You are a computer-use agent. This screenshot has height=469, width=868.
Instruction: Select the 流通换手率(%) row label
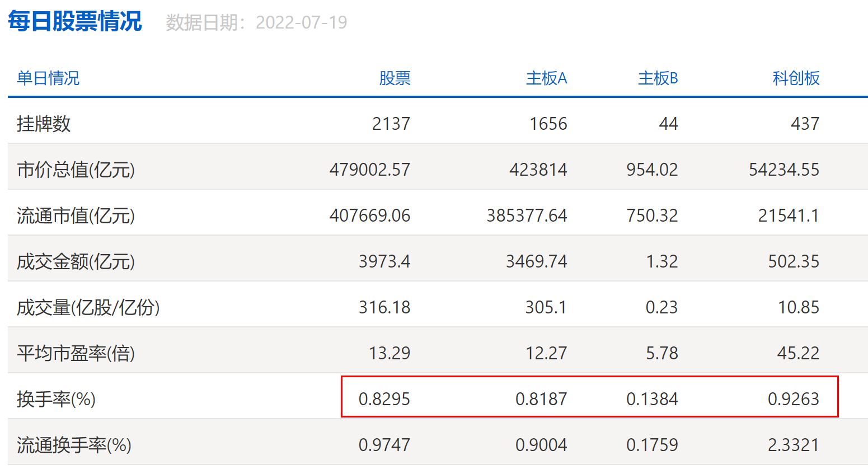click(x=74, y=445)
